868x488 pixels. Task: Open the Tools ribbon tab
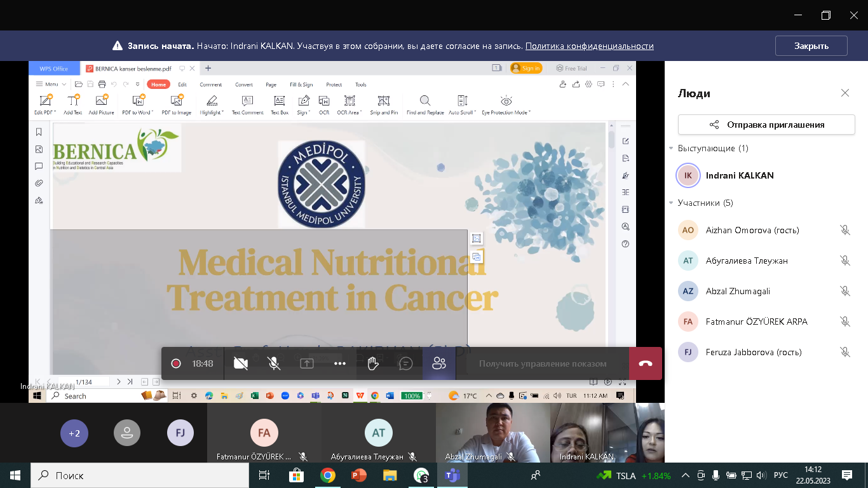coord(361,84)
